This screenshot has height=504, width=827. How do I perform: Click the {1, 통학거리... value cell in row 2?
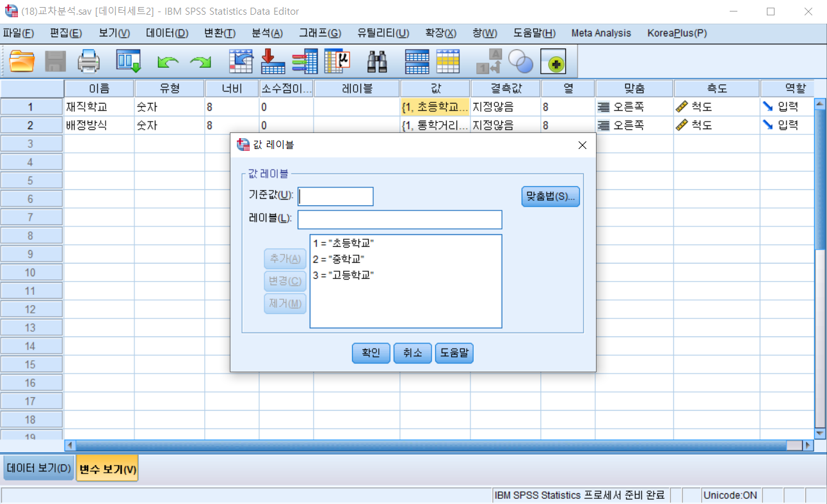pos(435,125)
